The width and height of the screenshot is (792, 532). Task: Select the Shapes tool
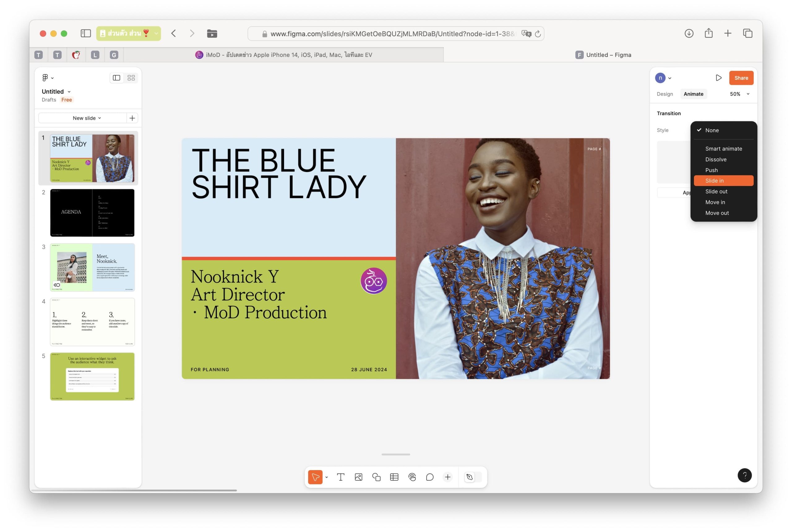click(376, 477)
